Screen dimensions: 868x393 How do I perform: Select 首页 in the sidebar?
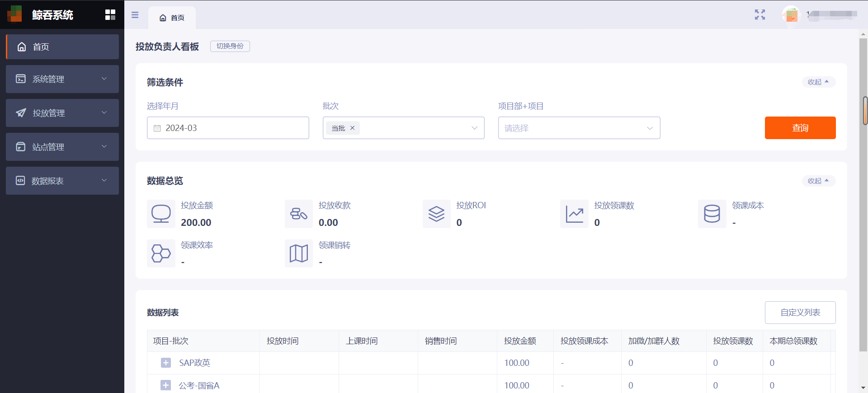tap(62, 47)
